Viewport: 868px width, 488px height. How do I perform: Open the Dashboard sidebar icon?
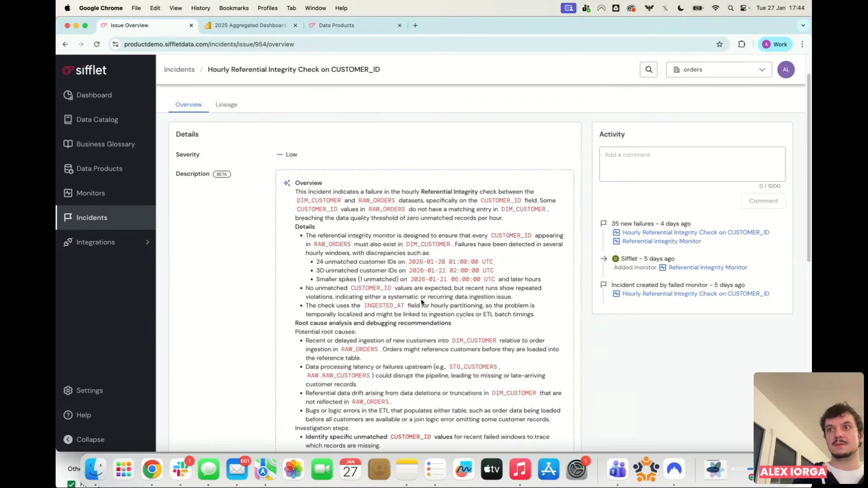click(x=68, y=95)
